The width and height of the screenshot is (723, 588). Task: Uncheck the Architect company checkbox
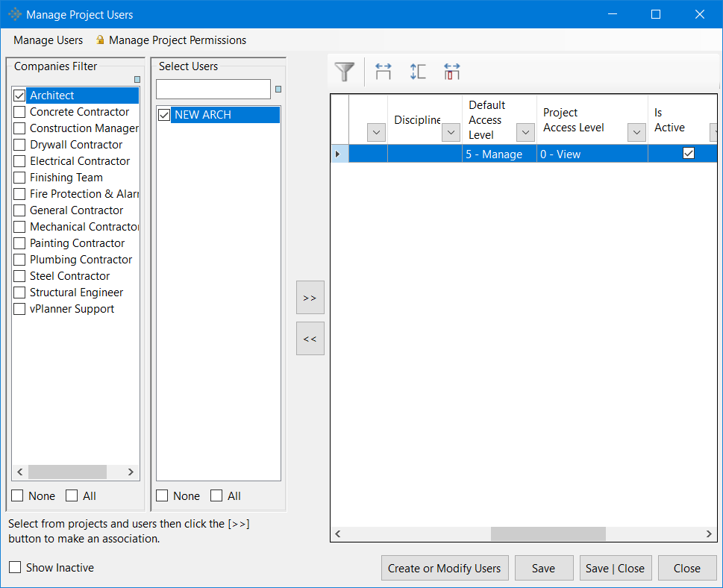[x=19, y=95]
